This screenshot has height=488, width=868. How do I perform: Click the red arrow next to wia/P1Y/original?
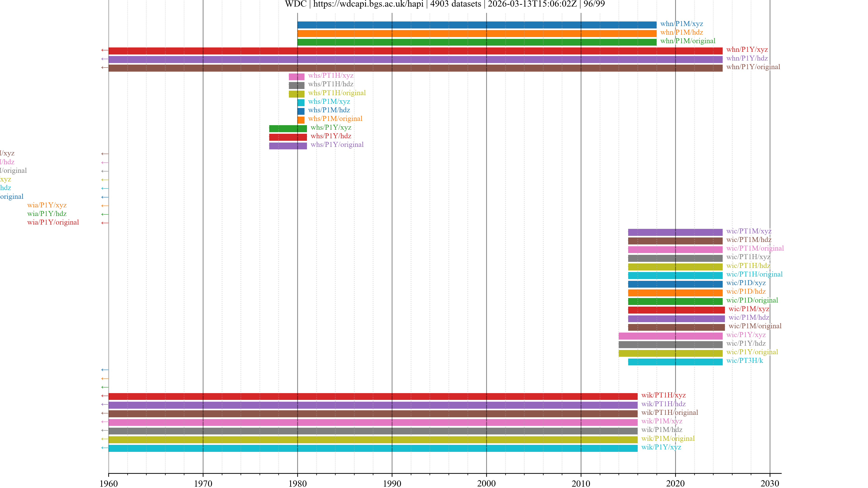pyautogui.click(x=105, y=223)
